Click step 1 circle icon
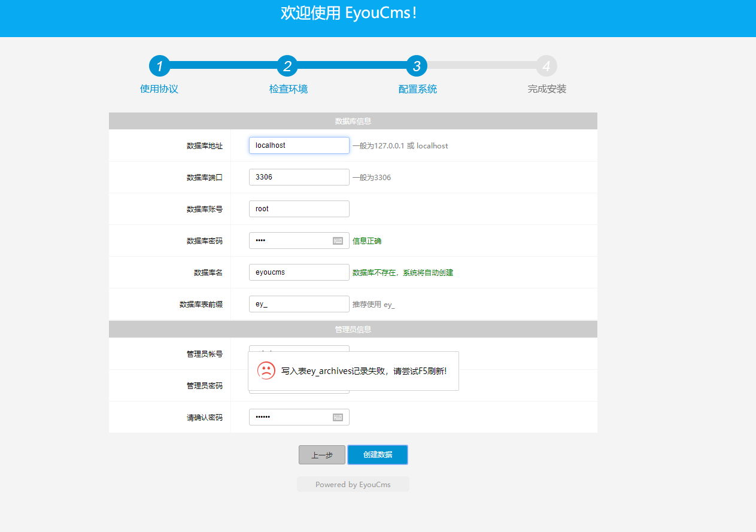The image size is (756, 532). pyautogui.click(x=159, y=66)
